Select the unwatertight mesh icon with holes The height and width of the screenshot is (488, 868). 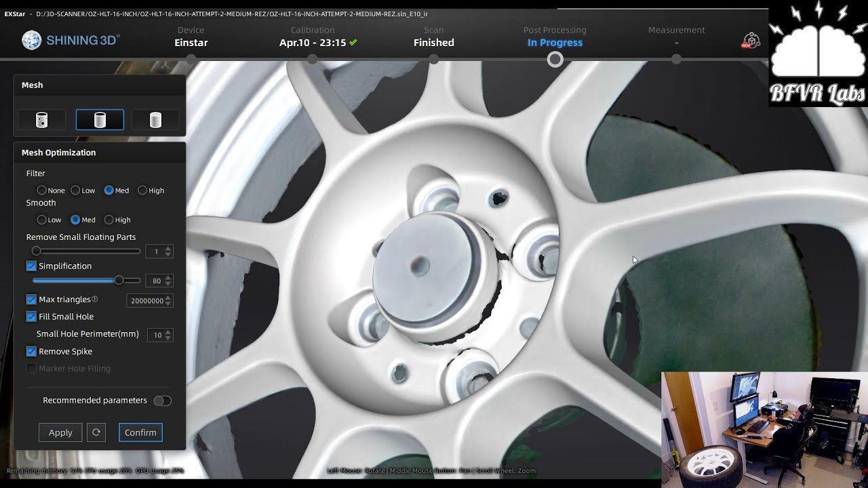[42, 120]
